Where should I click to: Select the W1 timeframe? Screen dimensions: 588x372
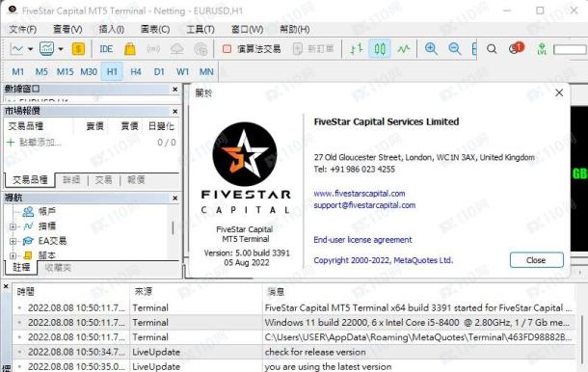tap(182, 71)
